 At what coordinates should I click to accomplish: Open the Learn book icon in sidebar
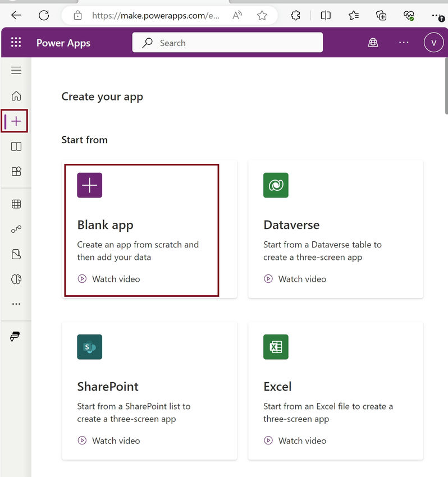tap(16, 146)
